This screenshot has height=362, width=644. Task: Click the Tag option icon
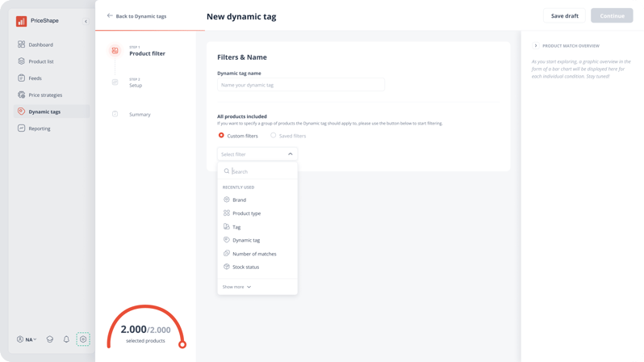click(x=226, y=226)
